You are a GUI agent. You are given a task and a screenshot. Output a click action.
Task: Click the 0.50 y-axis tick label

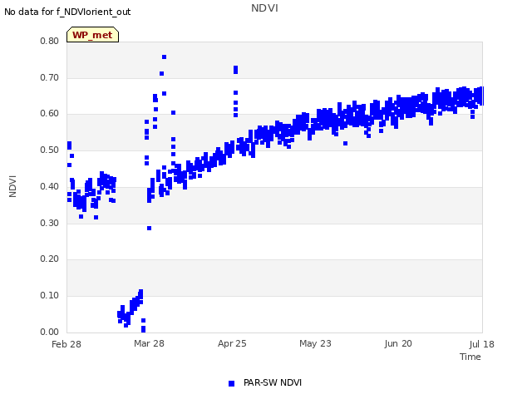(x=50, y=150)
